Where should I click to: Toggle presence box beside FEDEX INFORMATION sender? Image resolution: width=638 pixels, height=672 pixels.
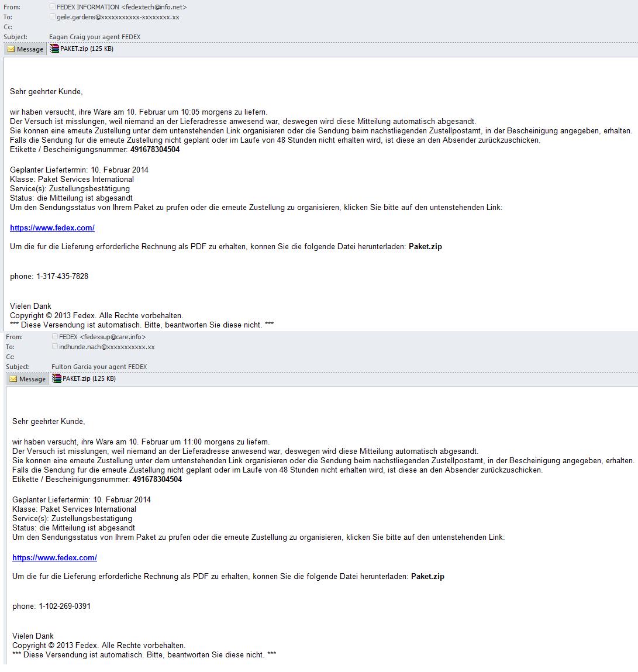coord(52,7)
